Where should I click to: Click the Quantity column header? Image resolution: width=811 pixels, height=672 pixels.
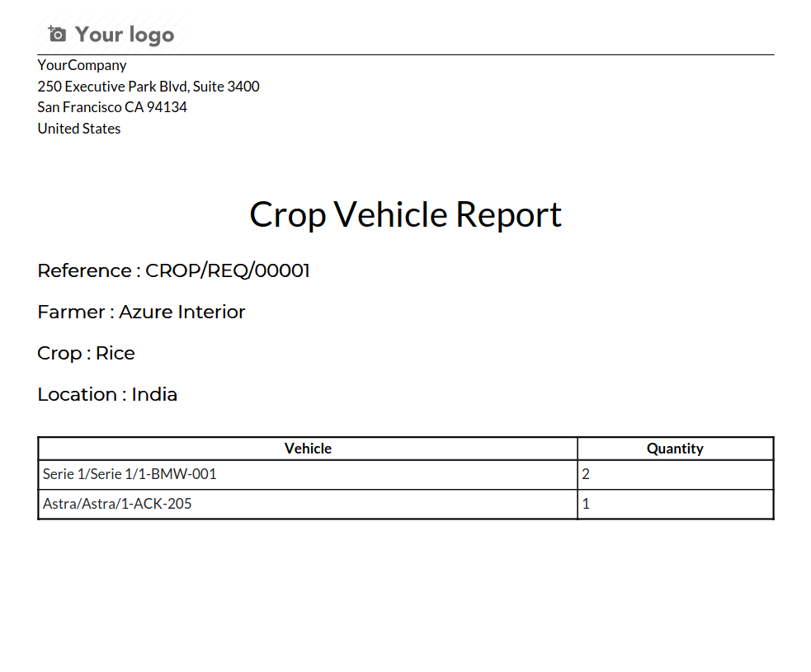pos(675,449)
